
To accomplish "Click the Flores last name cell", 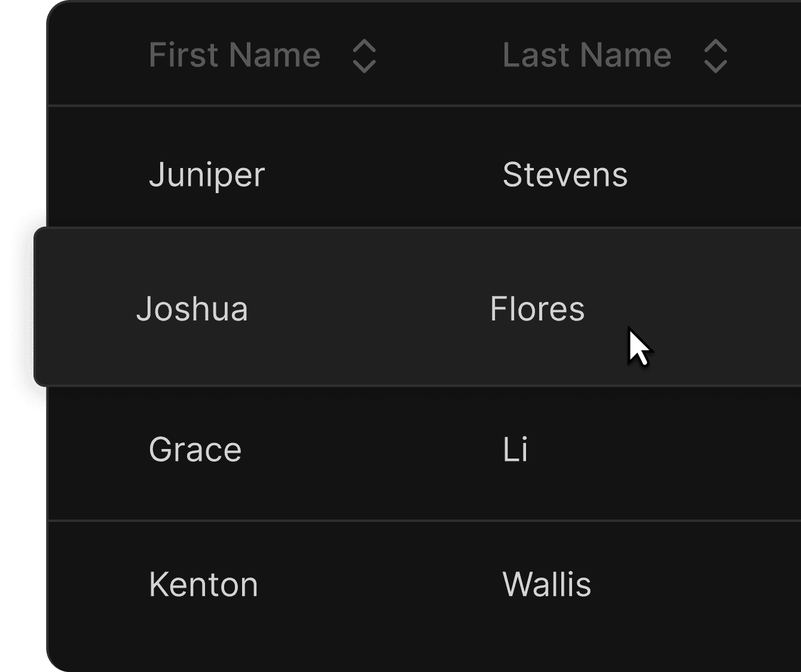I will (x=537, y=309).
